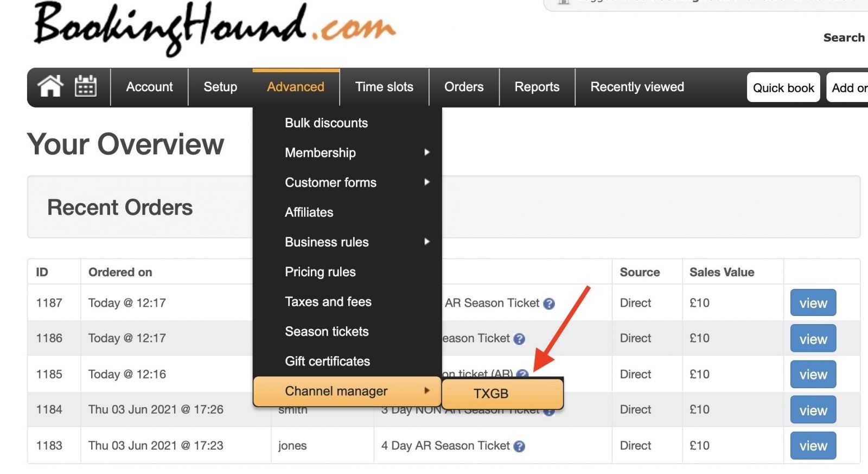Select Business rules menu entry
The height and width of the screenshot is (474, 868).
pyautogui.click(x=347, y=242)
